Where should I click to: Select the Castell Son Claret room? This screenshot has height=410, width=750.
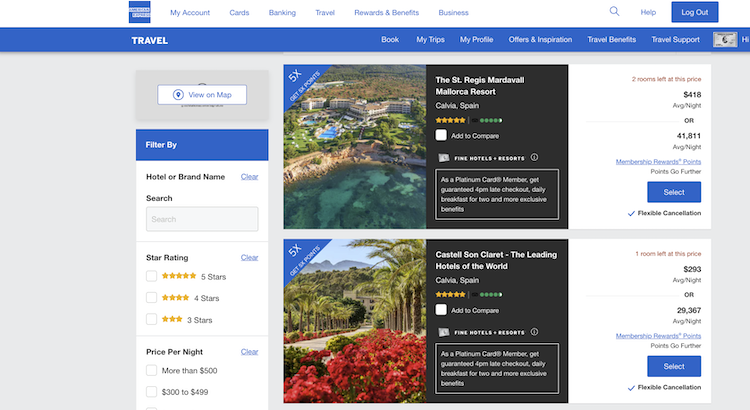674,366
